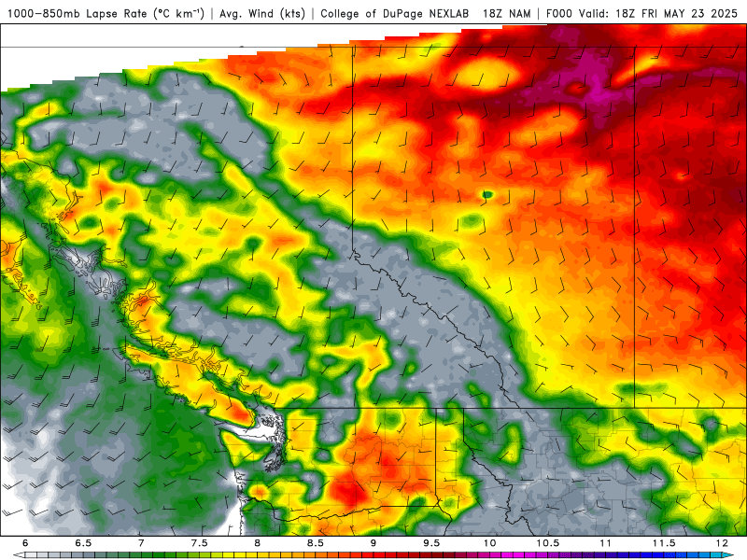
Task: Click the colorbar label '7'
Action: click(x=142, y=543)
